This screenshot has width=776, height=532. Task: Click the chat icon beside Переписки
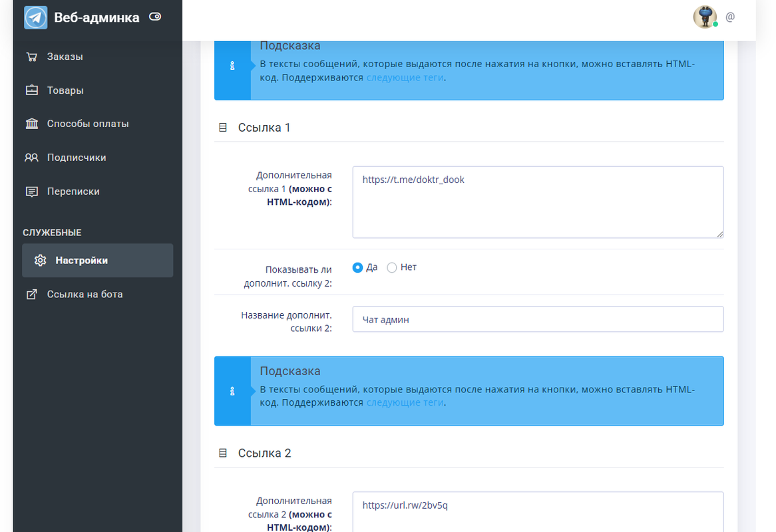coord(32,192)
